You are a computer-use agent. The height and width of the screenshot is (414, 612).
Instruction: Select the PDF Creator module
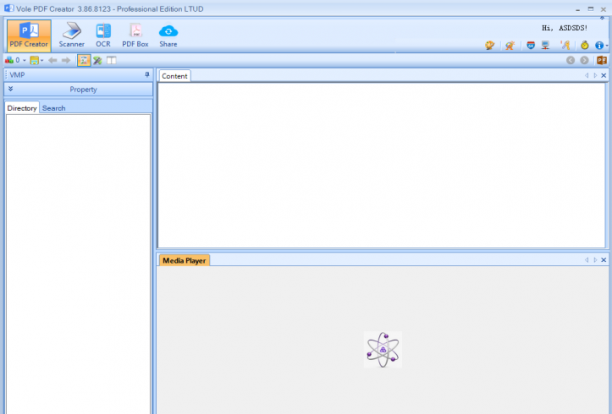coord(29,36)
